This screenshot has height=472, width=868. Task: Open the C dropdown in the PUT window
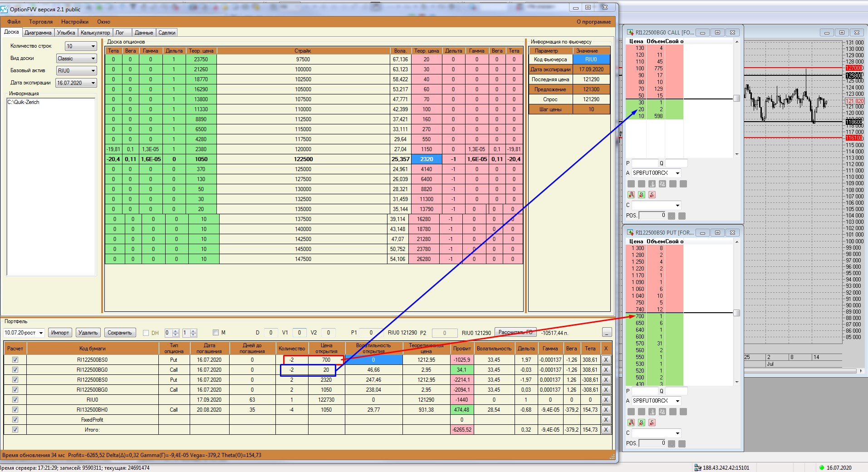click(x=656, y=433)
